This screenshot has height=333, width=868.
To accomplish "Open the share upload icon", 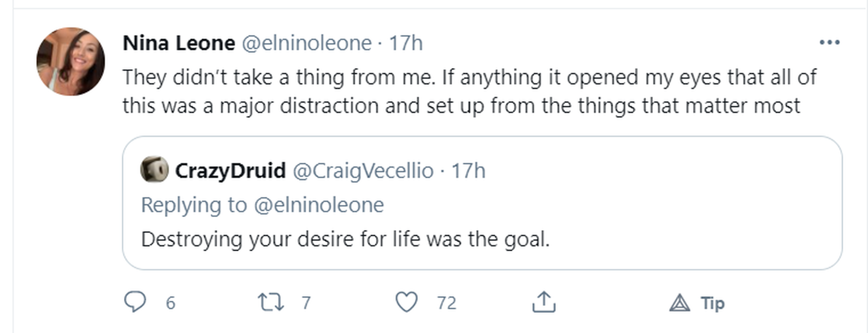I will [x=544, y=302].
